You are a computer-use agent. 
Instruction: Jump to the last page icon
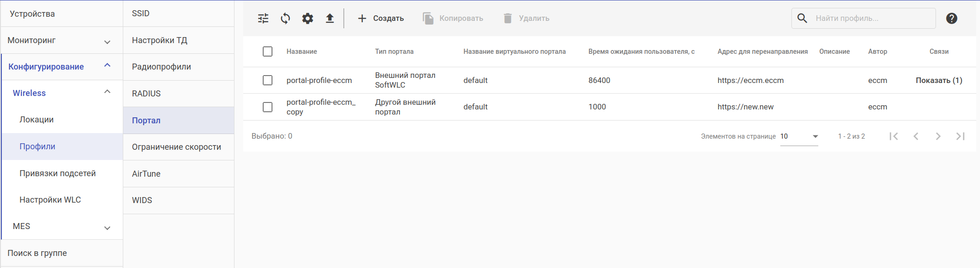tap(960, 136)
